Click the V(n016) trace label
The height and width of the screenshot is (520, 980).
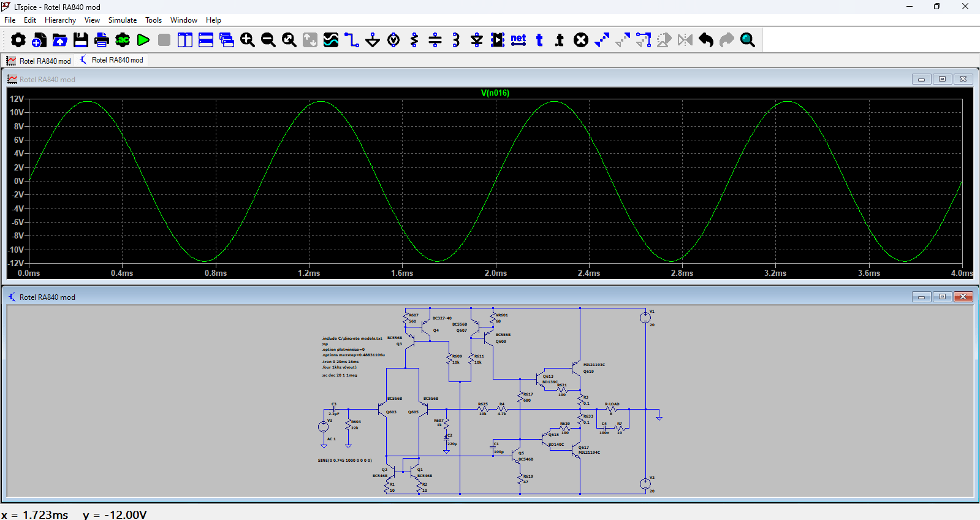[495, 93]
